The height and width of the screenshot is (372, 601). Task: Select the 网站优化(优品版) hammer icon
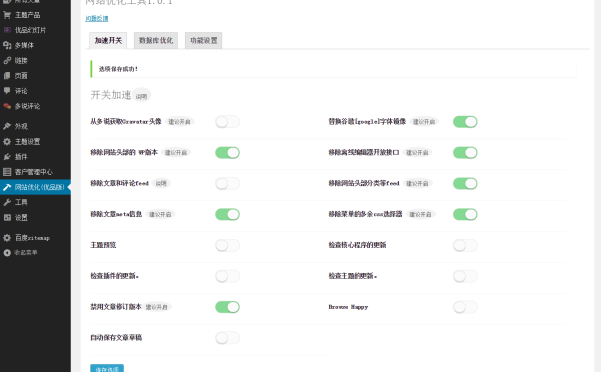pos(7,187)
